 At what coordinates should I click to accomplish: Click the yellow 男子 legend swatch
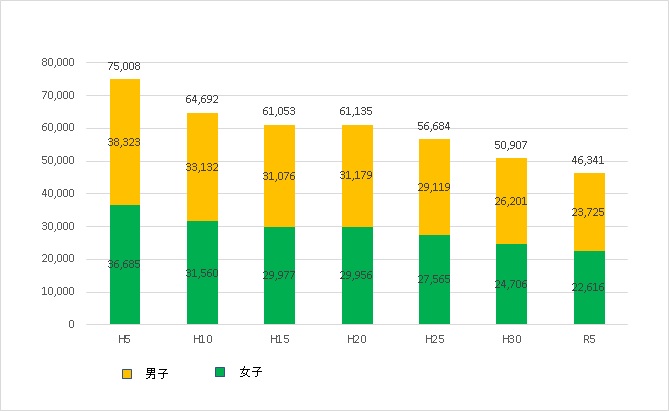point(127,374)
